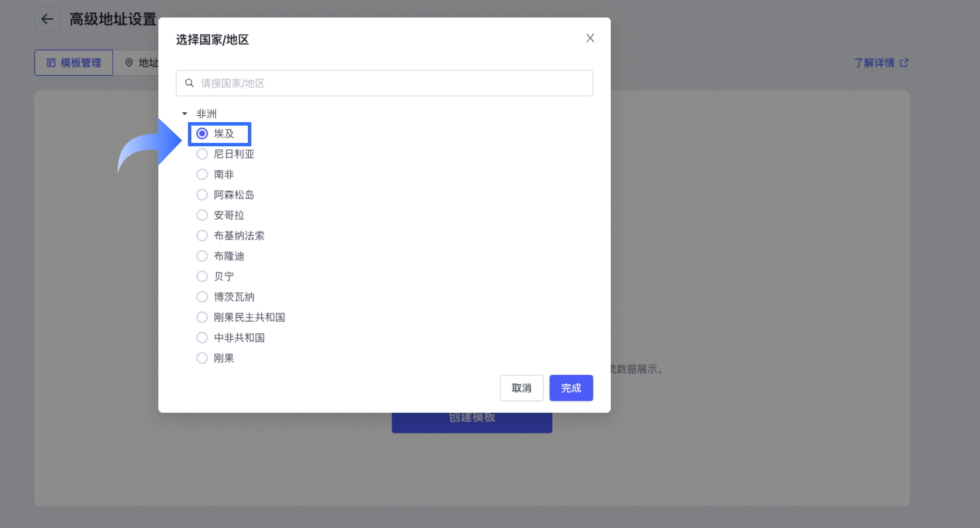
Task: Select the 布隆迪 radio button
Action: 202,256
